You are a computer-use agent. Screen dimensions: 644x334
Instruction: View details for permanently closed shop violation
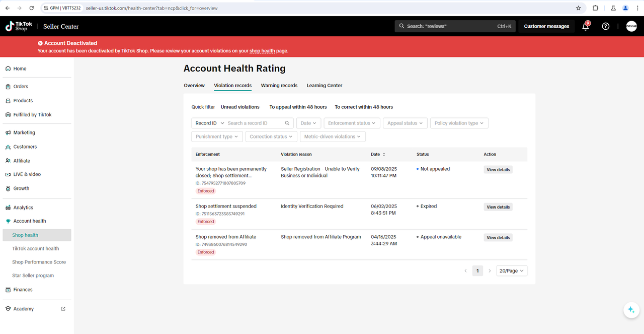click(498, 170)
